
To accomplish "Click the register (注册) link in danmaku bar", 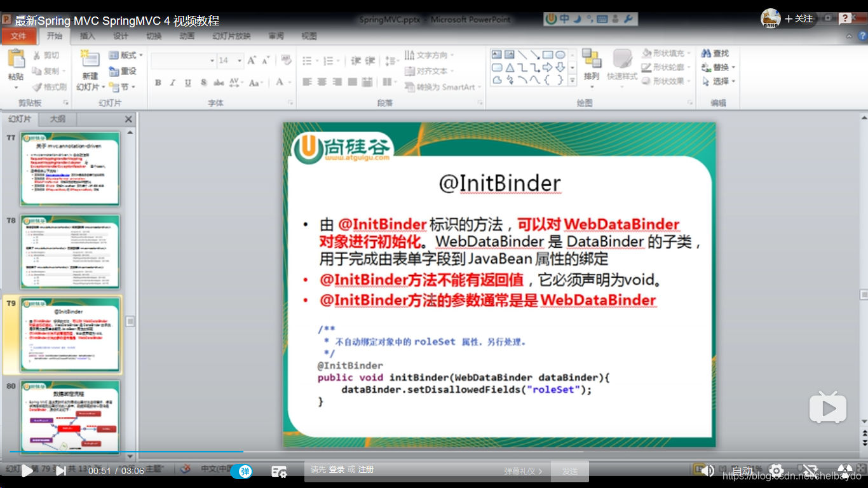I will [x=365, y=470].
